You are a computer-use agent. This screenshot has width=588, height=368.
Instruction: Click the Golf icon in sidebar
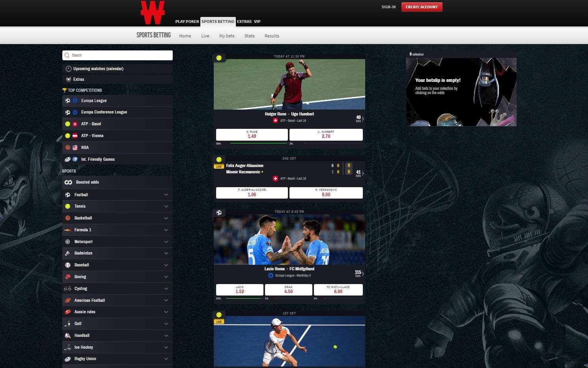click(x=67, y=323)
